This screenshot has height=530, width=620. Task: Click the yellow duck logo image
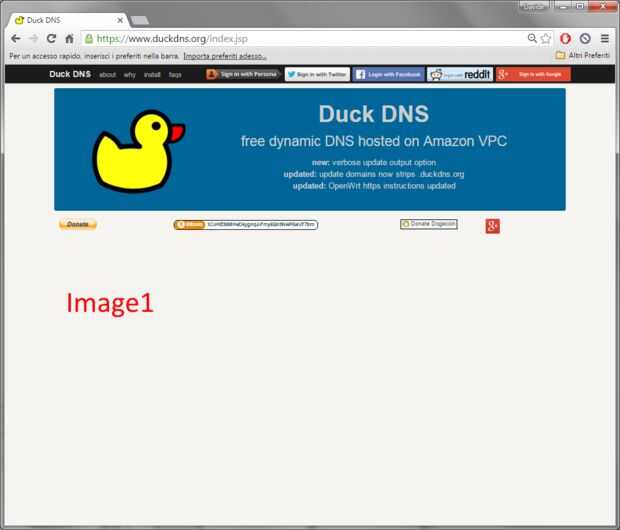[139, 151]
